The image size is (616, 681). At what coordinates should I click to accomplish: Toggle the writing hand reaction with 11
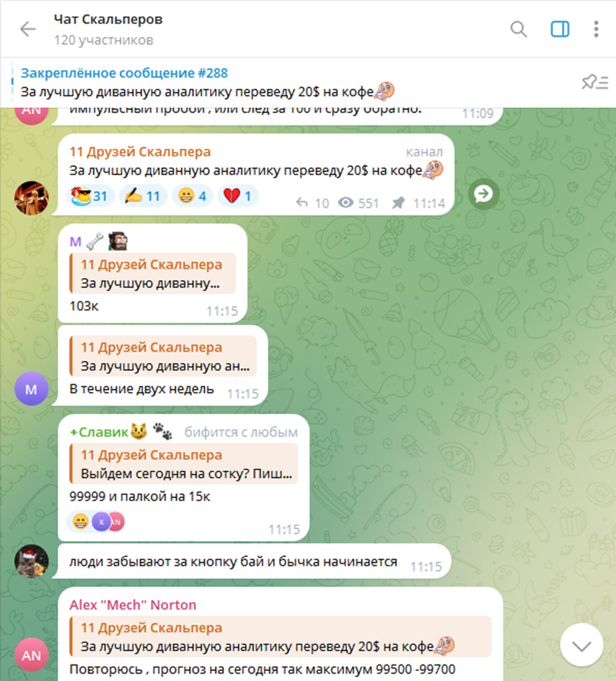pos(143,196)
